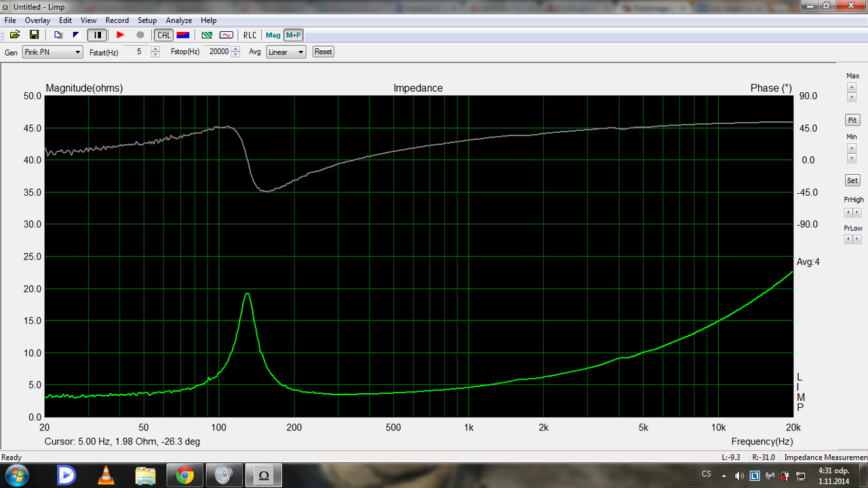Click the CAL calibrate icon
This screenshot has width=868, height=488.
[164, 35]
